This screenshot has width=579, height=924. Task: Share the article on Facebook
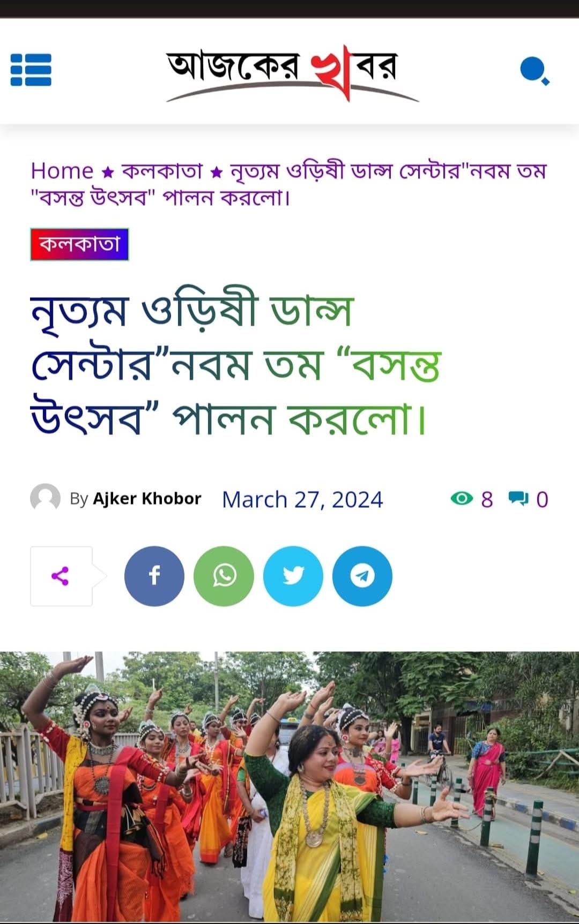click(x=154, y=576)
